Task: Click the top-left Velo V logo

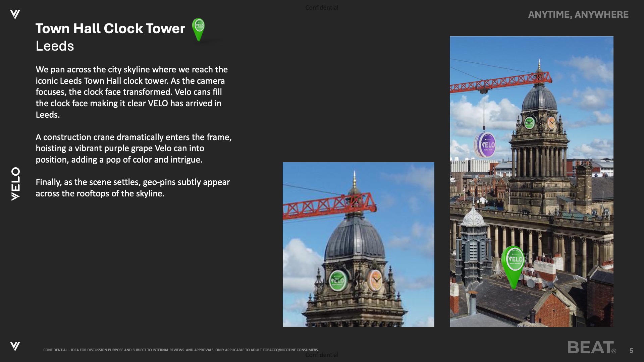Action: (15, 14)
